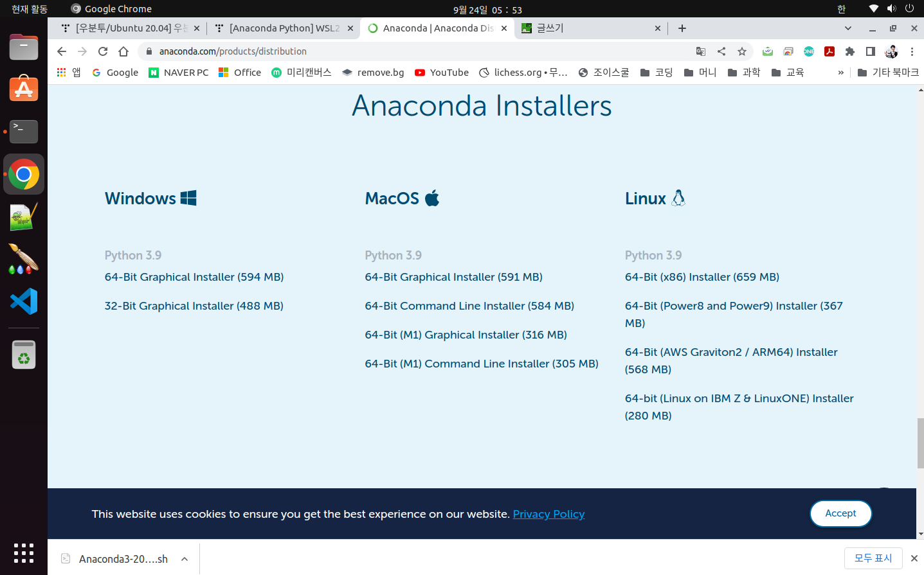Expand tab search dropdown arrow

click(848, 28)
